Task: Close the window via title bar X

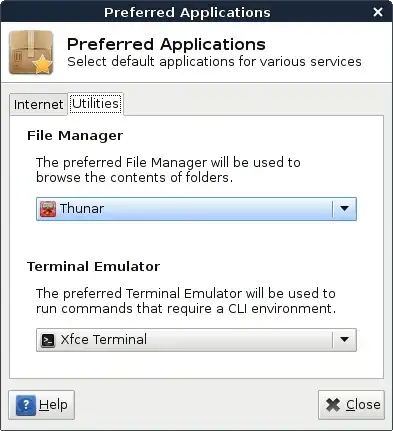Action: 378,12
